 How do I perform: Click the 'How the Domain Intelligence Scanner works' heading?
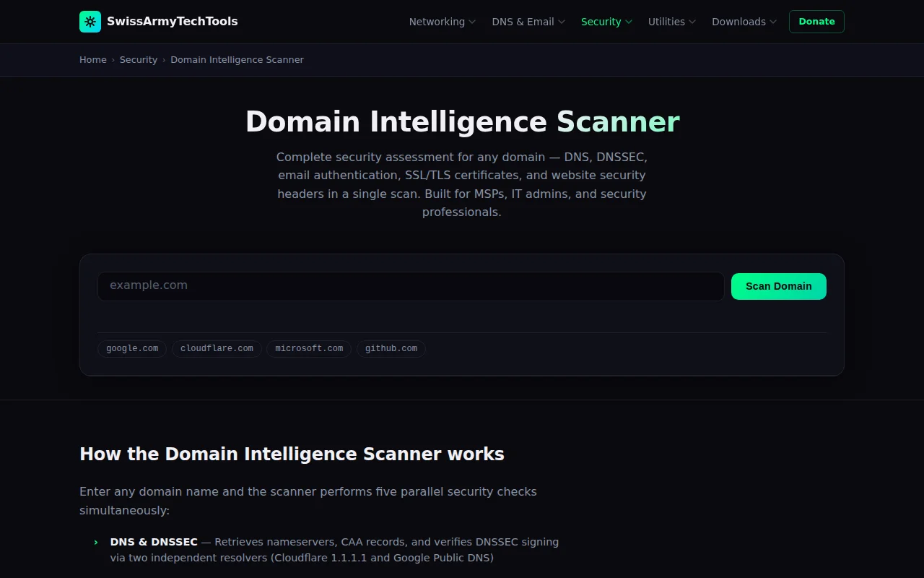click(292, 454)
